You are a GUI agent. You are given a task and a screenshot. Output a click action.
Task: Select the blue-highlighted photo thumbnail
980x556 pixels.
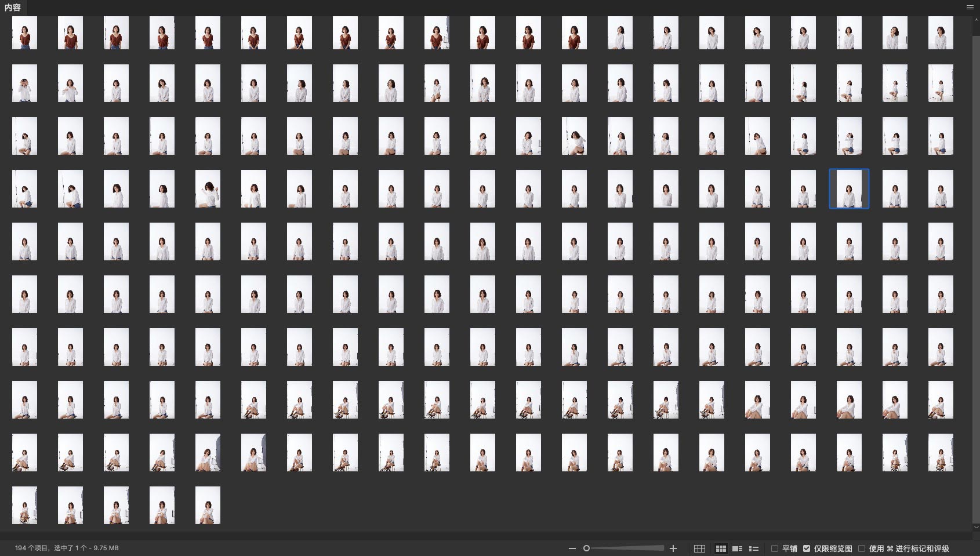[x=849, y=189]
